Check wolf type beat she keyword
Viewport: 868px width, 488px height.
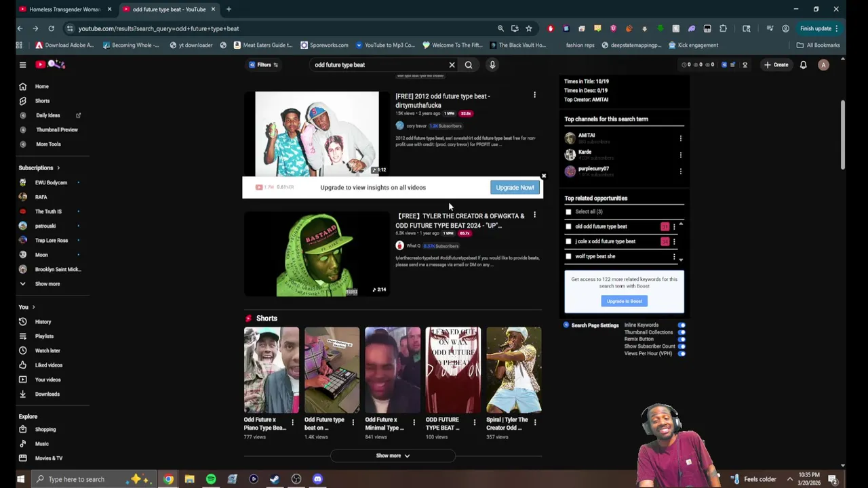(568, 256)
